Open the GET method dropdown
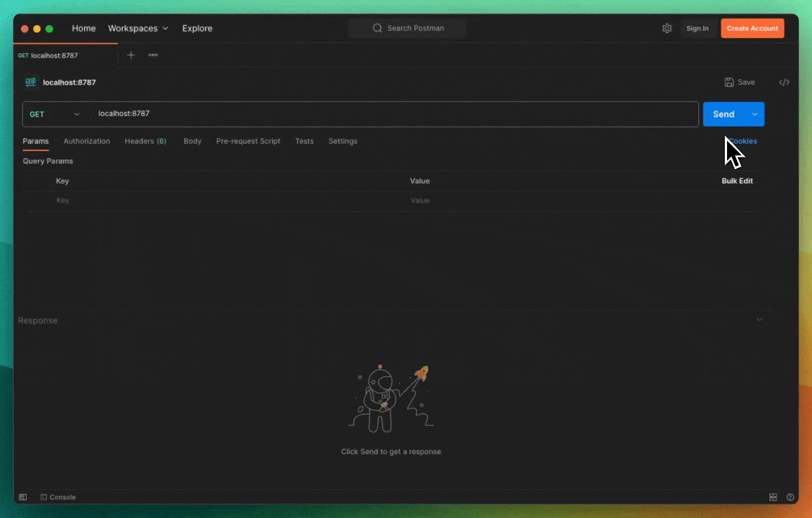This screenshot has width=812, height=518. (55, 114)
